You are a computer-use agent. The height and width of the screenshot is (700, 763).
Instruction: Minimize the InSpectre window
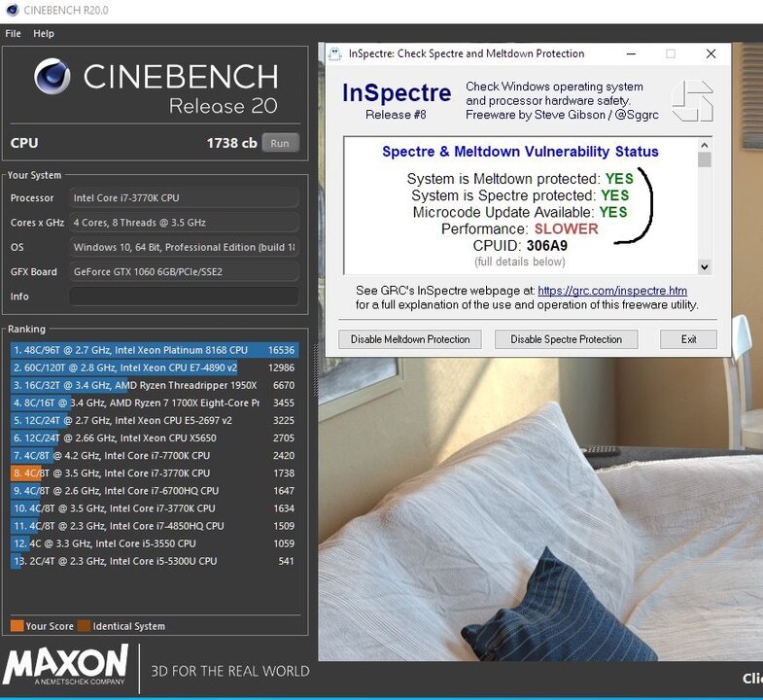[631, 53]
